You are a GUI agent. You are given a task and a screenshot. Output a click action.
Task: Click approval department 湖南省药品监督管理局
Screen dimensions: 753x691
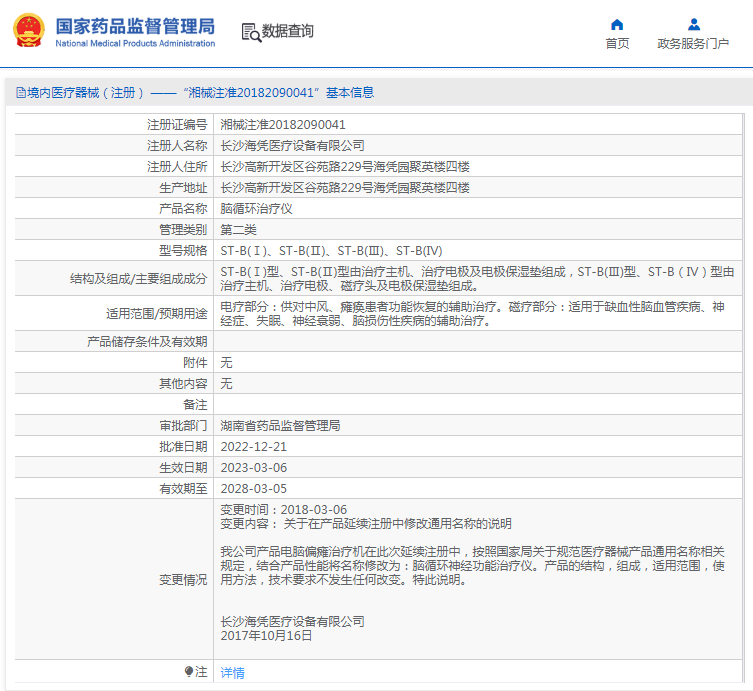280,425
